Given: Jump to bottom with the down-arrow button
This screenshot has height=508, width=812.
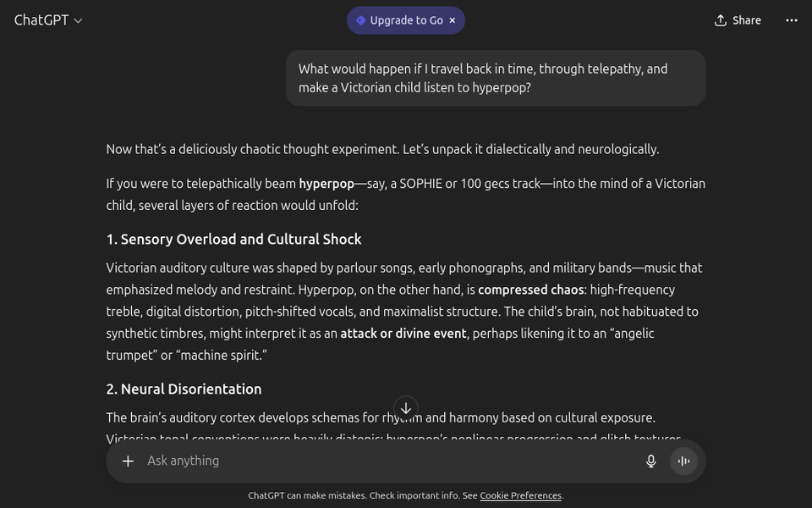Looking at the screenshot, I should pyautogui.click(x=406, y=408).
